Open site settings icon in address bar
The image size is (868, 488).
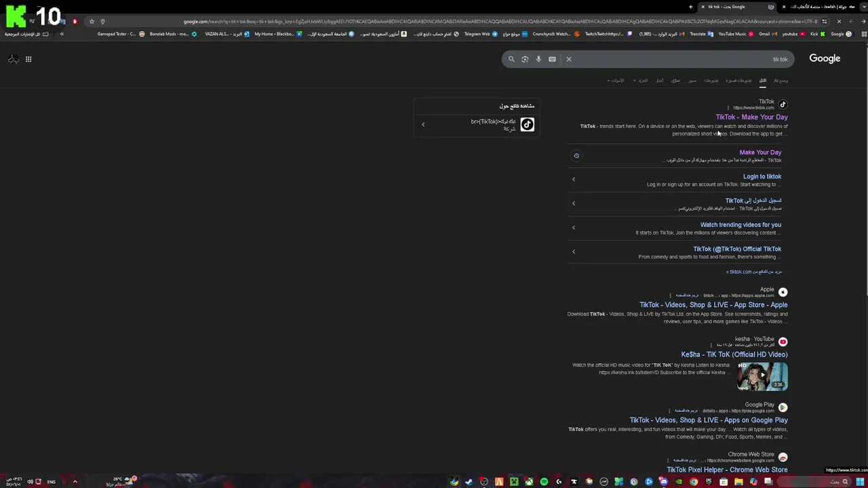tap(825, 21)
